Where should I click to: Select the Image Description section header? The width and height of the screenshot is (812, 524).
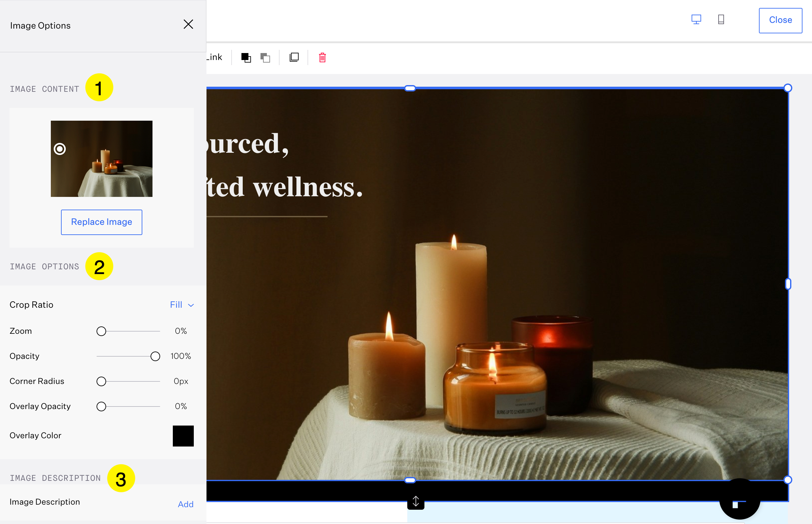coord(55,478)
